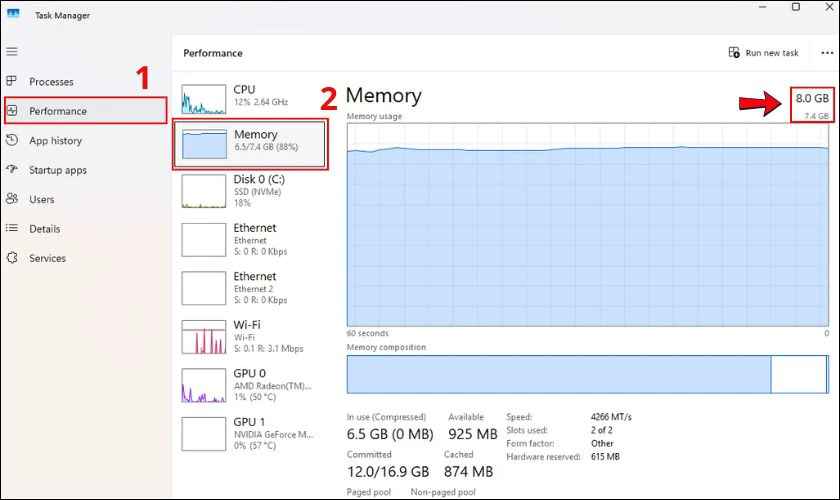The width and height of the screenshot is (840, 500).
Task: Click the Memory heading title
Action: point(384,95)
